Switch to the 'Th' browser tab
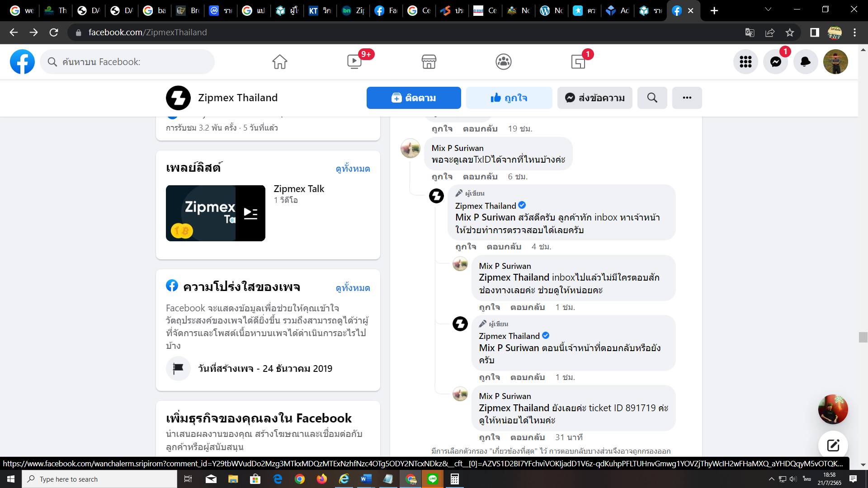Viewport: 868px width, 488px height. coord(56,10)
